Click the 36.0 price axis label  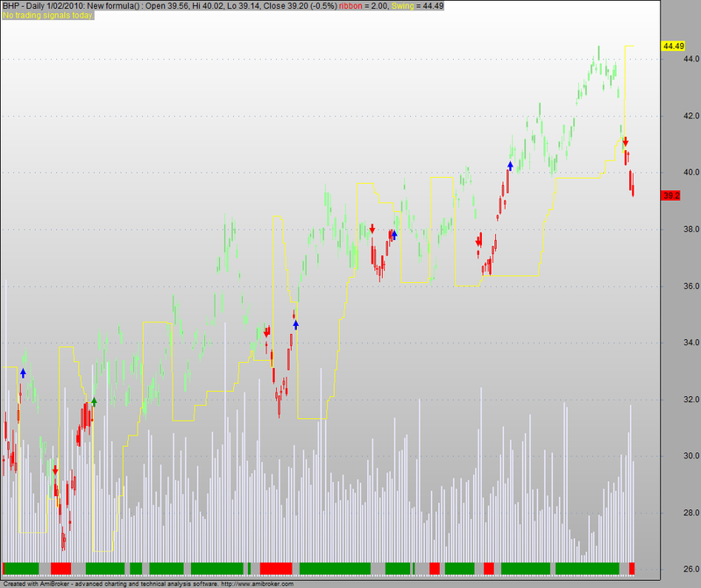(691, 286)
